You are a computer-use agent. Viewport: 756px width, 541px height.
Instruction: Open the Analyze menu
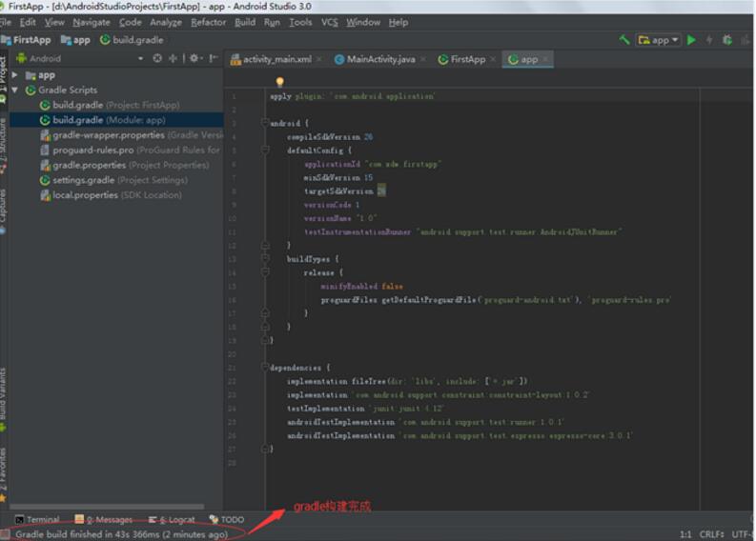[166, 22]
